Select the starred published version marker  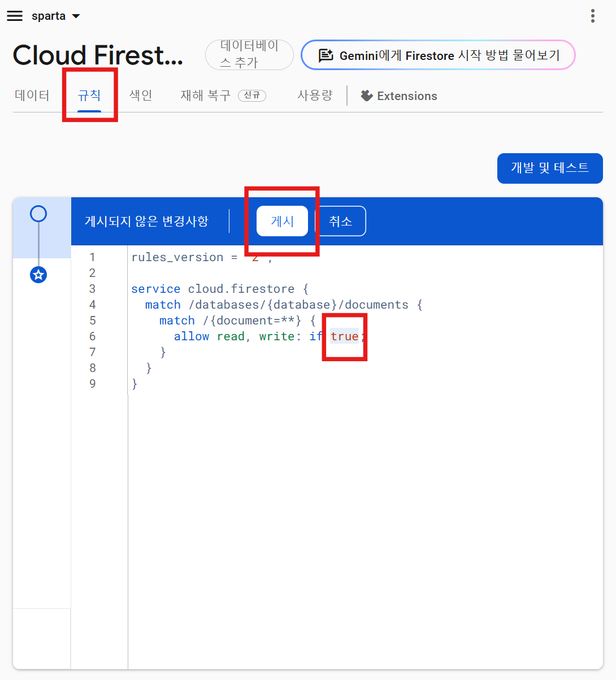(x=38, y=275)
